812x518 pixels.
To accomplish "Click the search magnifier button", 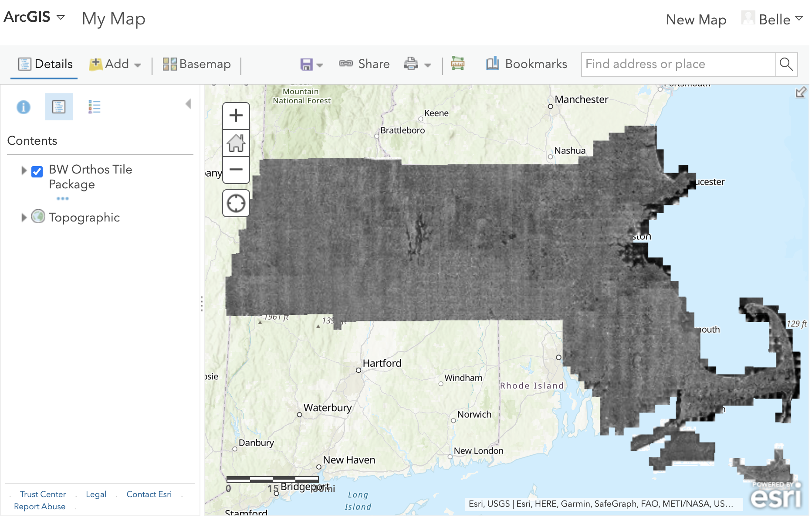I will click(x=786, y=64).
